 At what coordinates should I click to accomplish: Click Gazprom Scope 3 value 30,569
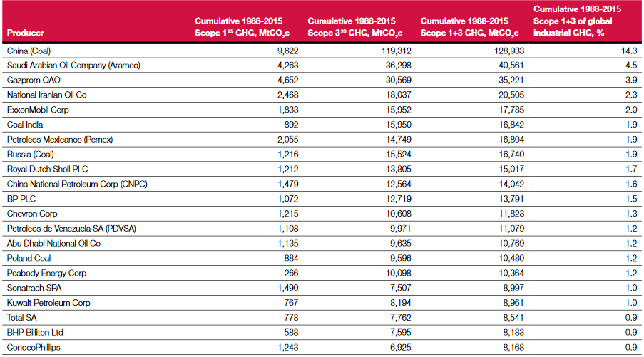[398, 80]
